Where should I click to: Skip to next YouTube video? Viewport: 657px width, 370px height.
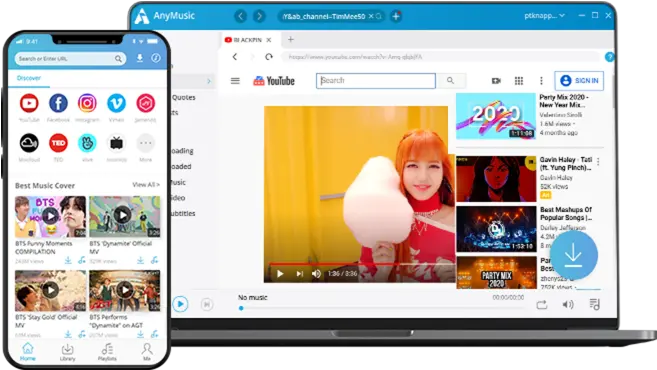(x=299, y=274)
